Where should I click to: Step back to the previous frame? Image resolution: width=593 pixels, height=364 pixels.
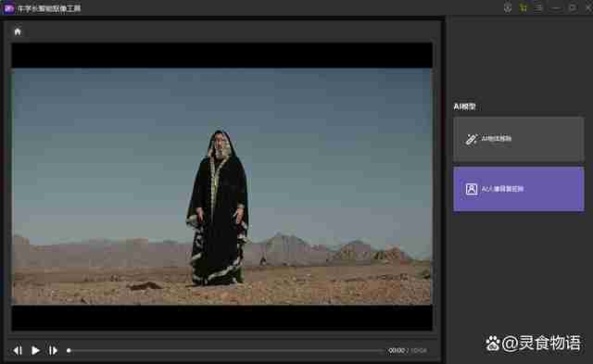(x=18, y=350)
